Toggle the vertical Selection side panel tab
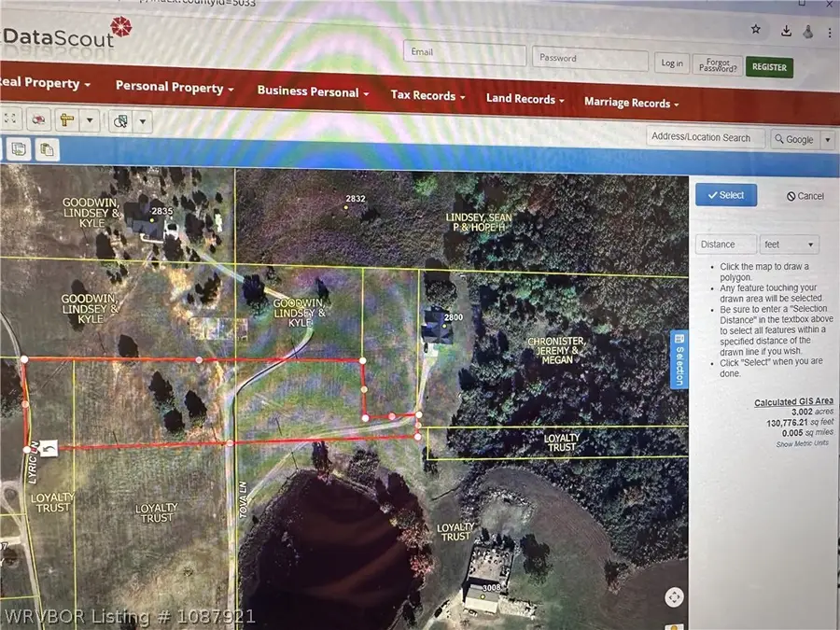 tap(679, 359)
